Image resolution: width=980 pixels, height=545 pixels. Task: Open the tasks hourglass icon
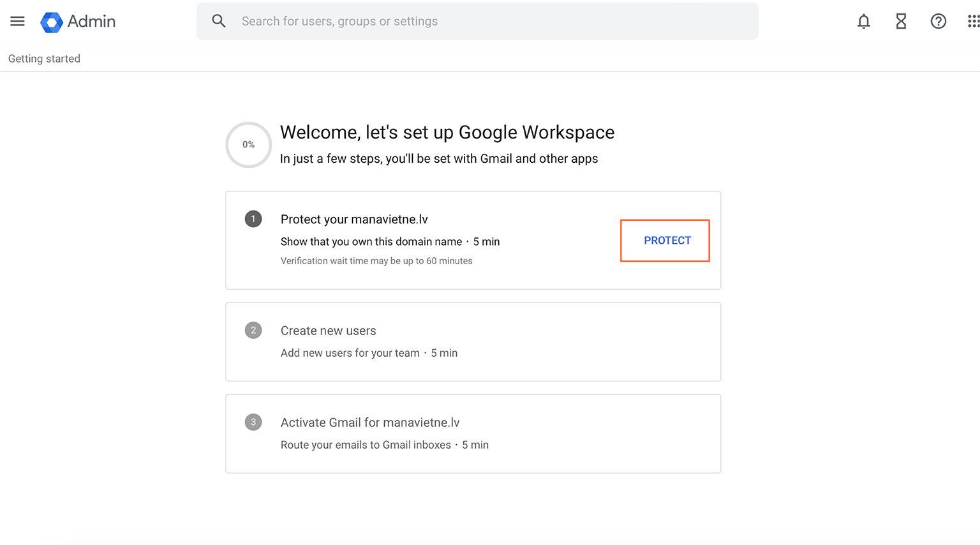901,22
